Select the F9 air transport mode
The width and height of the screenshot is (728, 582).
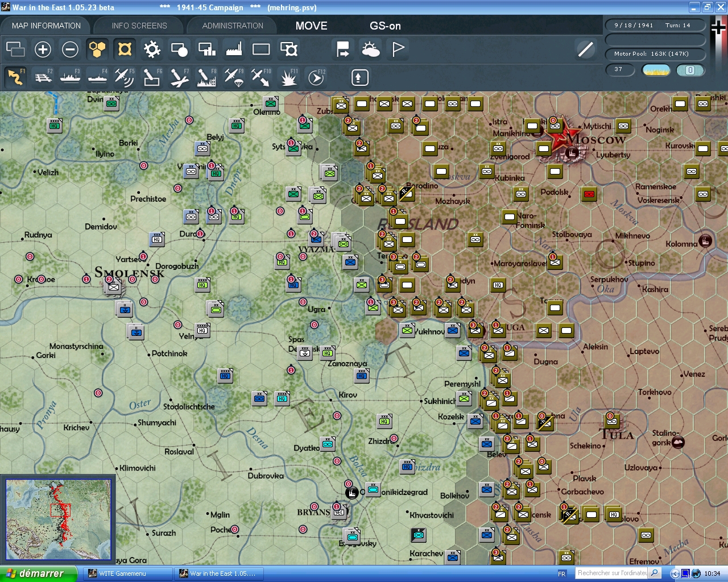click(x=234, y=77)
